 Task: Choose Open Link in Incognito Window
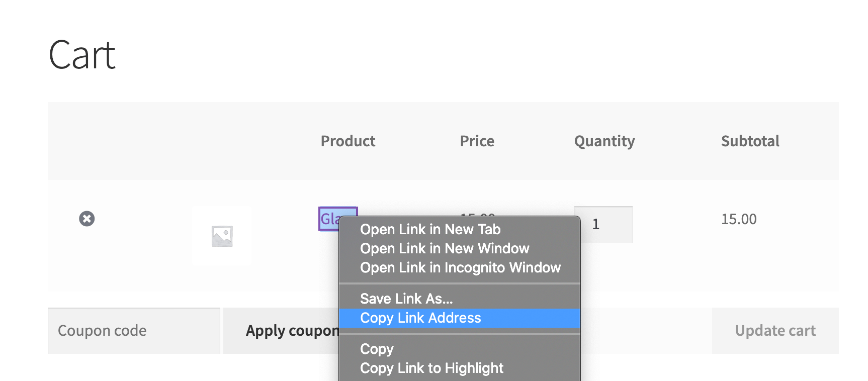click(x=460, y=267)
